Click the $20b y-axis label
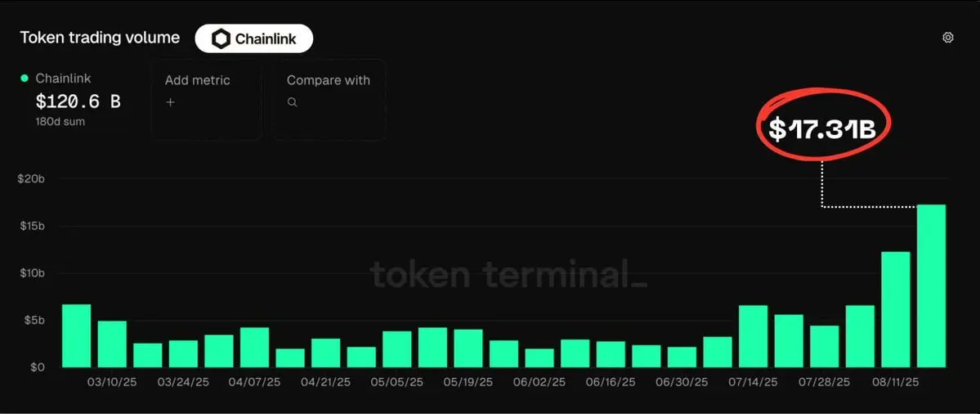The height and width of the screenshot is (414, 980). click(30, 179)
